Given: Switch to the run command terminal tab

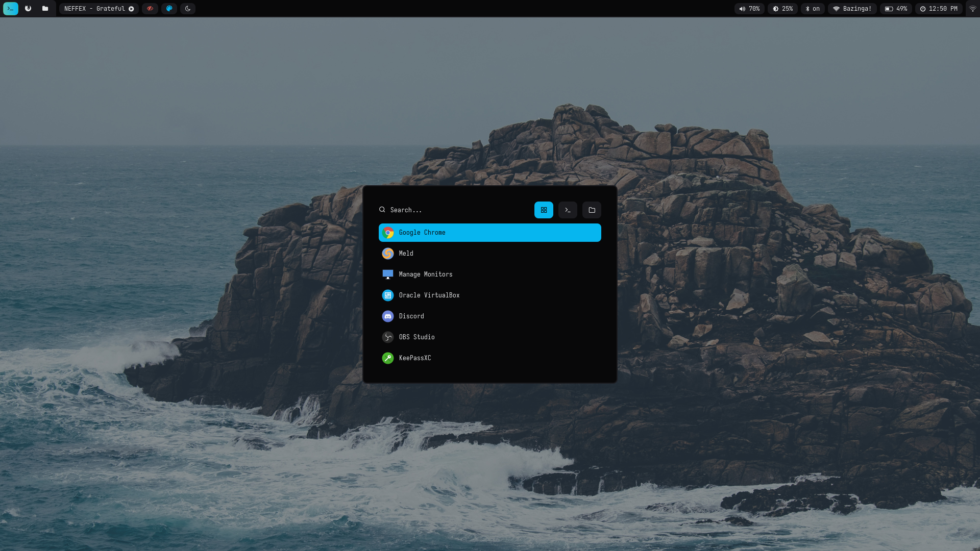Looking at the screenshot, I should [568, 210].
